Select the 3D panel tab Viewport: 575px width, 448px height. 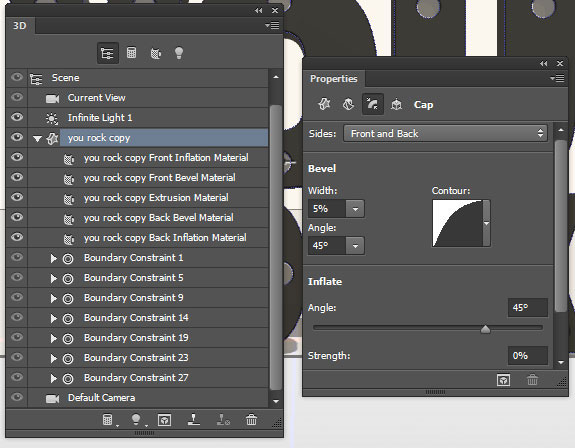[x=20, y=26]
